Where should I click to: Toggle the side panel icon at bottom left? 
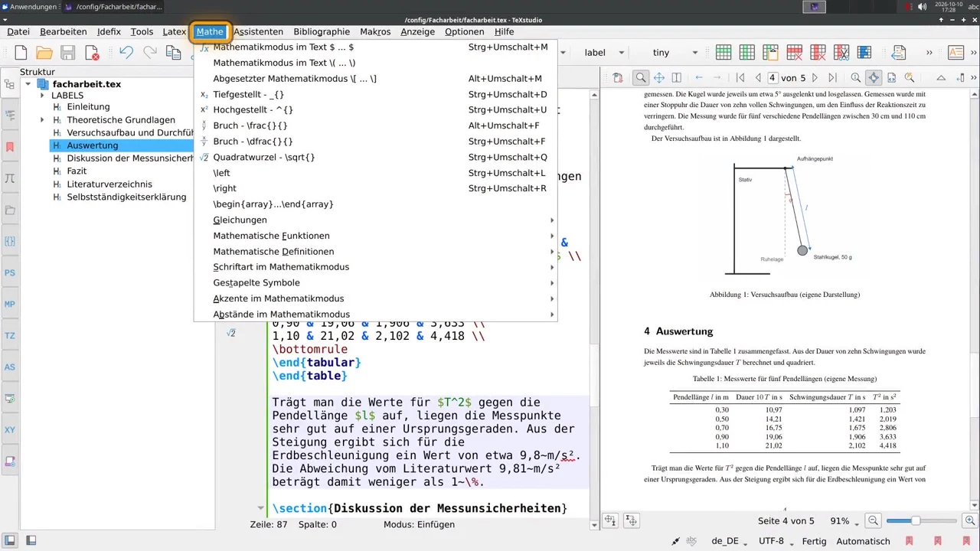(11, 541)
